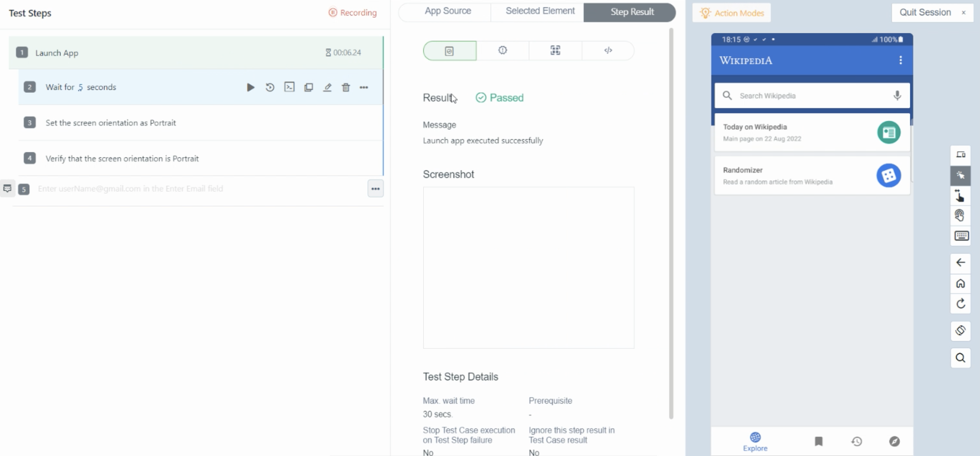Screen dimensions: 980x456
Task: Open the Action Modes button
Action: [731, 13]
